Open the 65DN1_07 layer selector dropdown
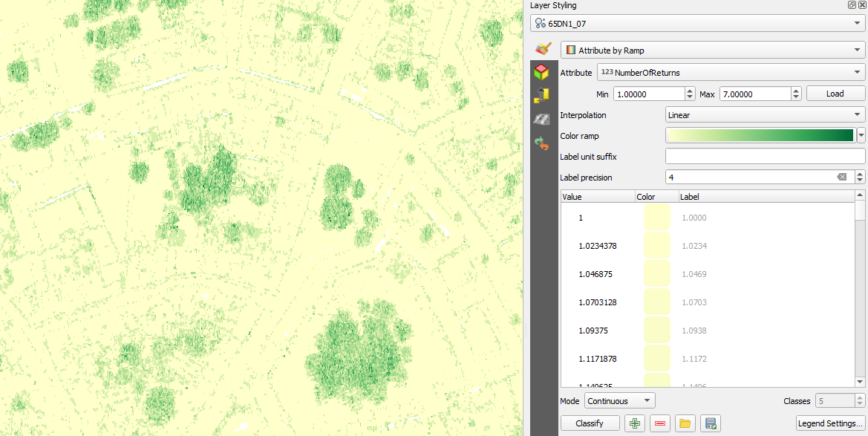868x436 pixels. coord(697,23)
